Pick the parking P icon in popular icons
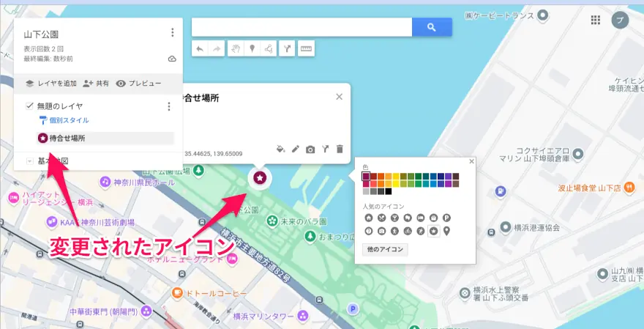 (x=446, y=218)
